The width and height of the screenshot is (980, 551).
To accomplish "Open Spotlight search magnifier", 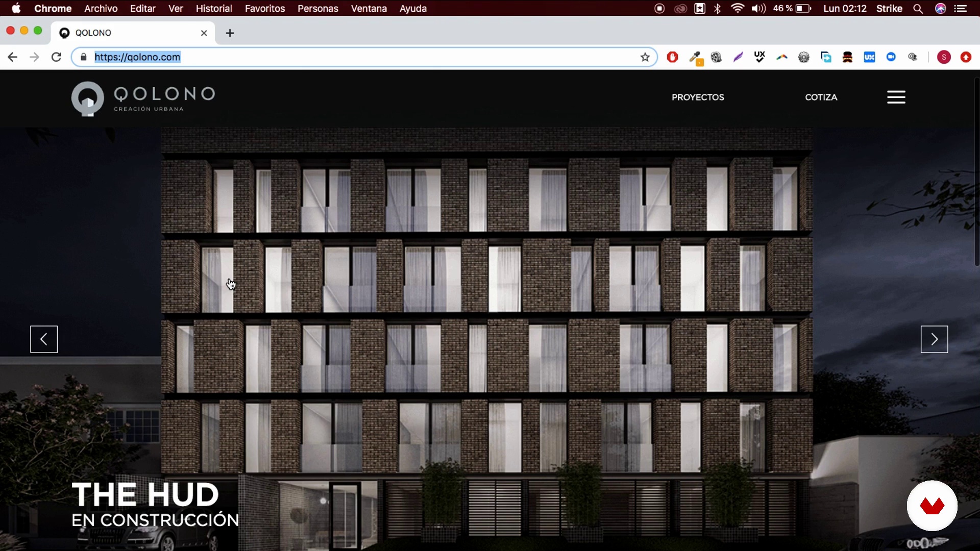I will [918, 8].
